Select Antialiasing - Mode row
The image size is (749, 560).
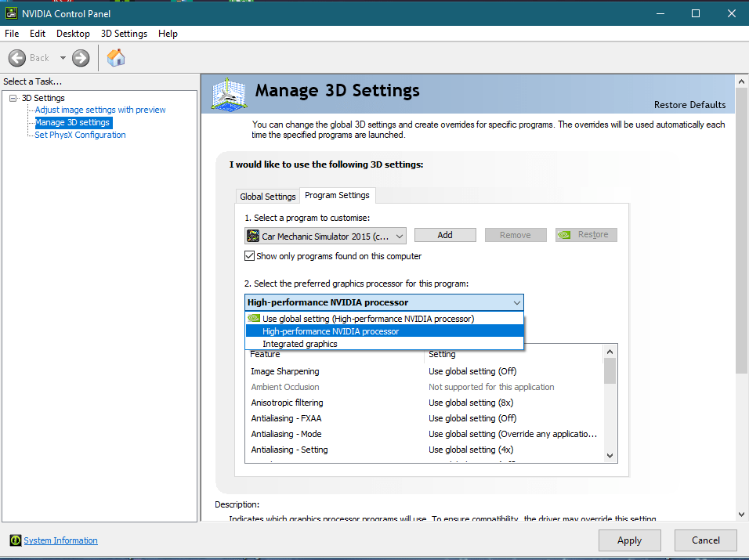point(424,434)
